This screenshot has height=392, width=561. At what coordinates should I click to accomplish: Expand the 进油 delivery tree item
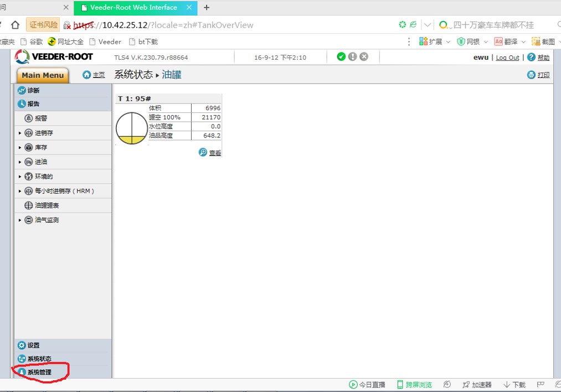click(x=20, y=162)
